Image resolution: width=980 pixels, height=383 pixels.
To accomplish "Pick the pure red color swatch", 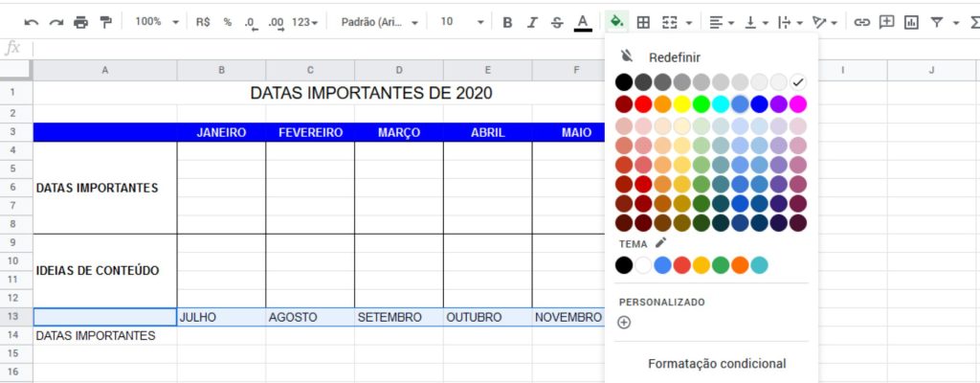I will (643, 103).
